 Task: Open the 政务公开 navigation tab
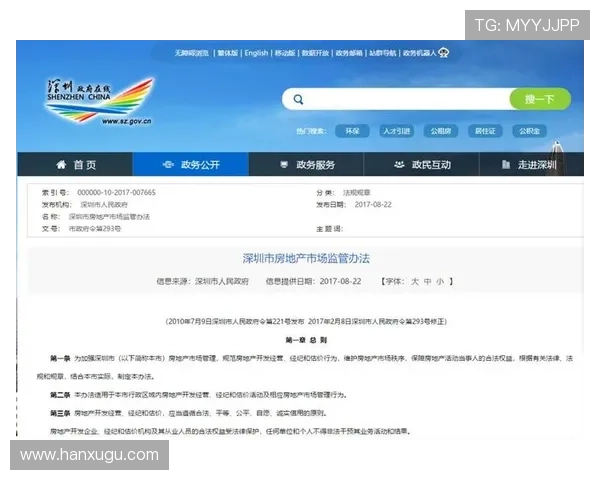[x=191, y=165]
